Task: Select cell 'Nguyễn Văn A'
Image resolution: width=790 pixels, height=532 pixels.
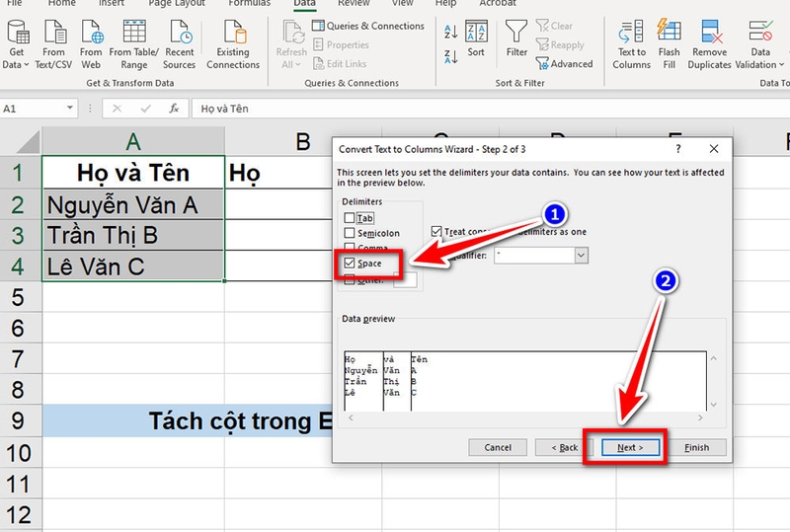Action: coord(133,204)
